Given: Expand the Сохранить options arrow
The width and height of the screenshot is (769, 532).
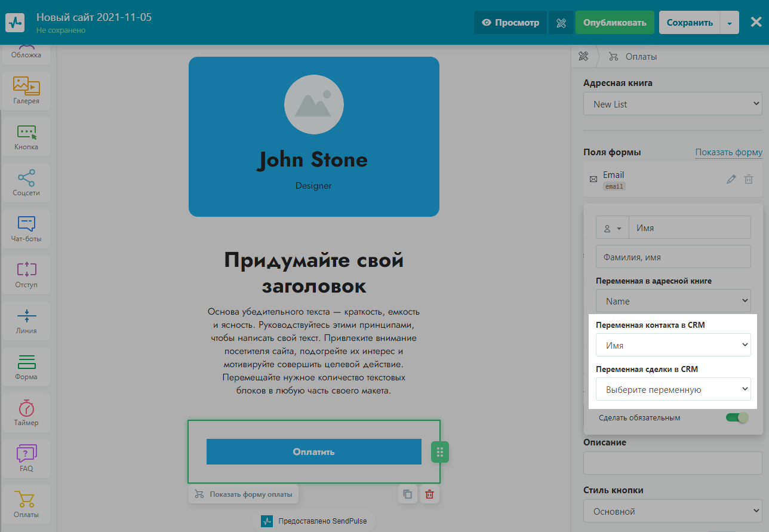Looking at the screenshot, I should (x=730, y=23).
